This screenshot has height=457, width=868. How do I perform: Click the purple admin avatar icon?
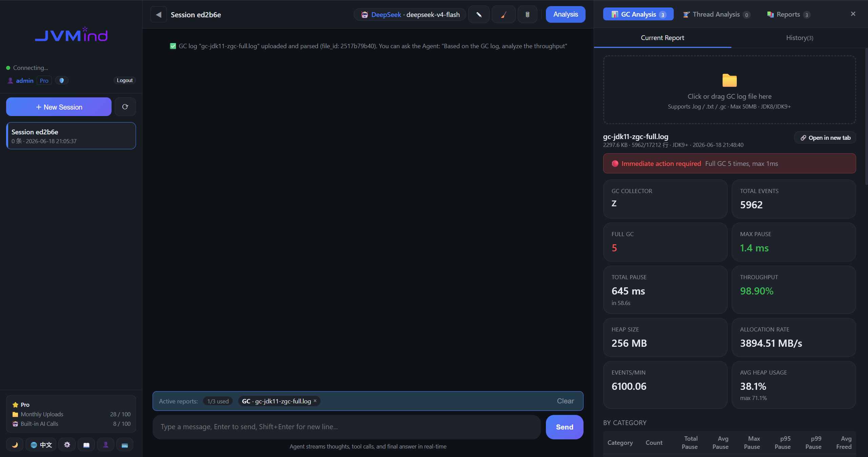pos(10,80)
